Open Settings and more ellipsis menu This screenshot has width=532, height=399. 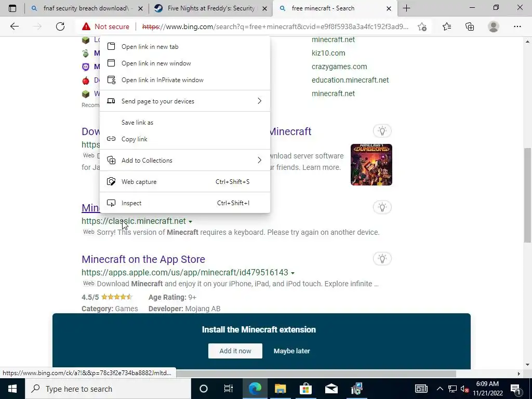pyautogui.click(x=517, y=26)
